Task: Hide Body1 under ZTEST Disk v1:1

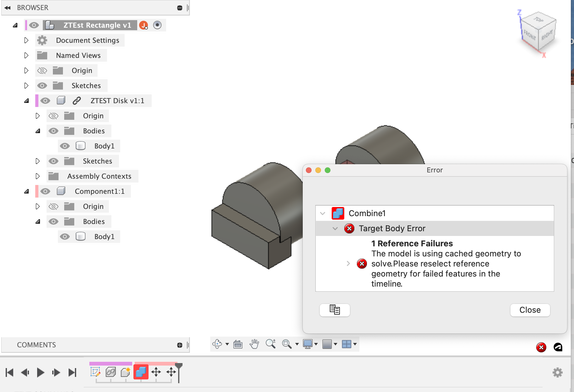Action: click(x=65, y=146)
